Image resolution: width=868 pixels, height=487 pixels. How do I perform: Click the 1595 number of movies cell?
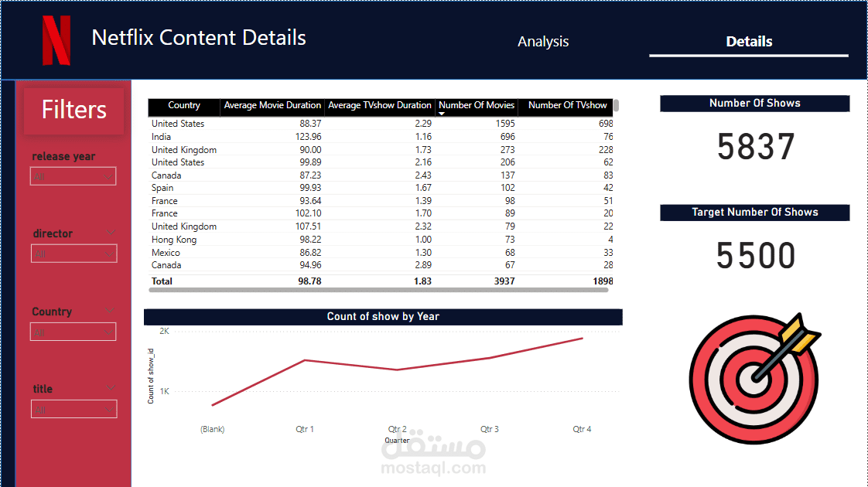[x=505, y=124]
